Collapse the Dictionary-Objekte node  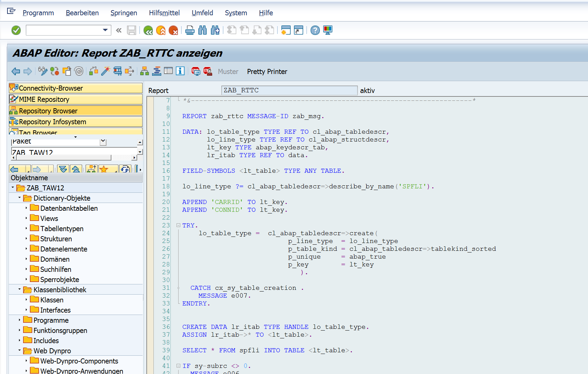(x=19, y=198)
